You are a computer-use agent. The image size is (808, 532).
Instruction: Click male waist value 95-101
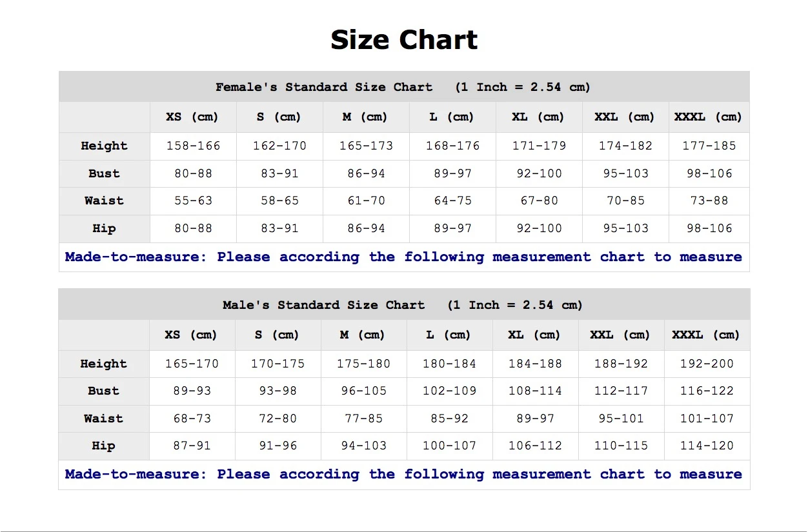(x=621, y=419)
